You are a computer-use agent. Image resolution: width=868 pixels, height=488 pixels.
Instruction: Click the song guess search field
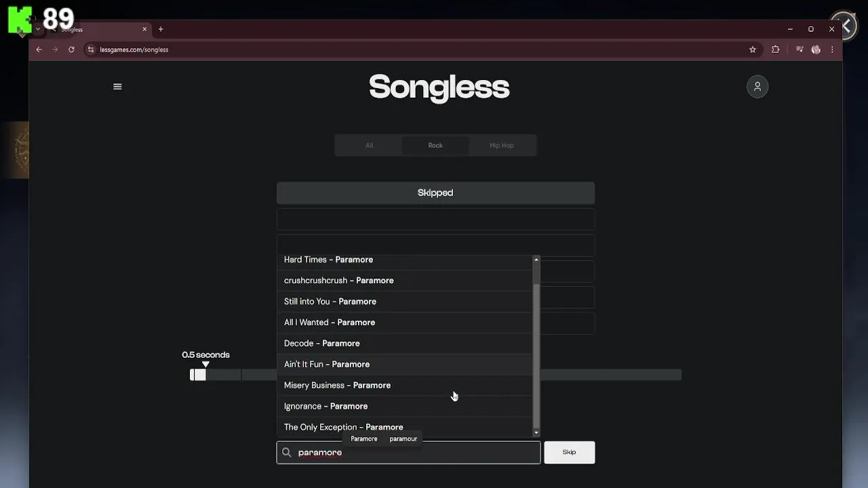[408, 452]
